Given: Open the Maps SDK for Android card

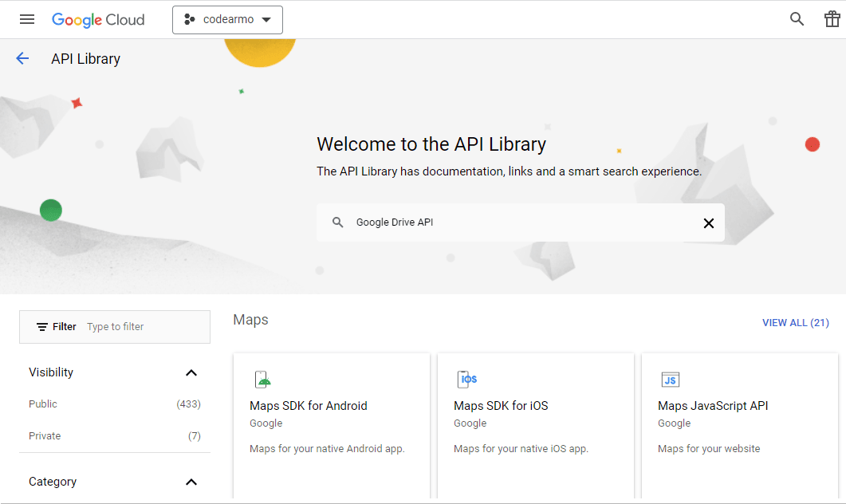Looking at the screenshot, I should coord(331,423).
